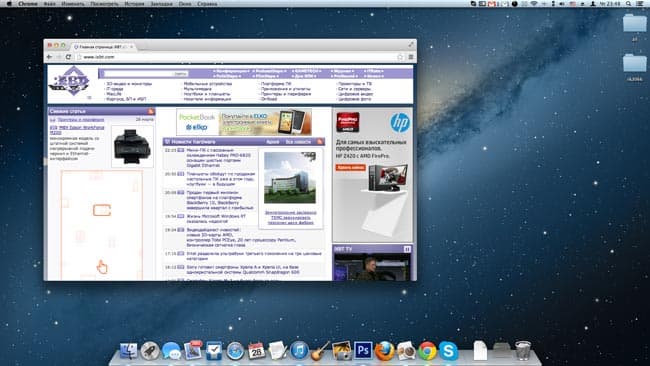
Task: Open the Chrome application menu
Action: coord(28,4)
